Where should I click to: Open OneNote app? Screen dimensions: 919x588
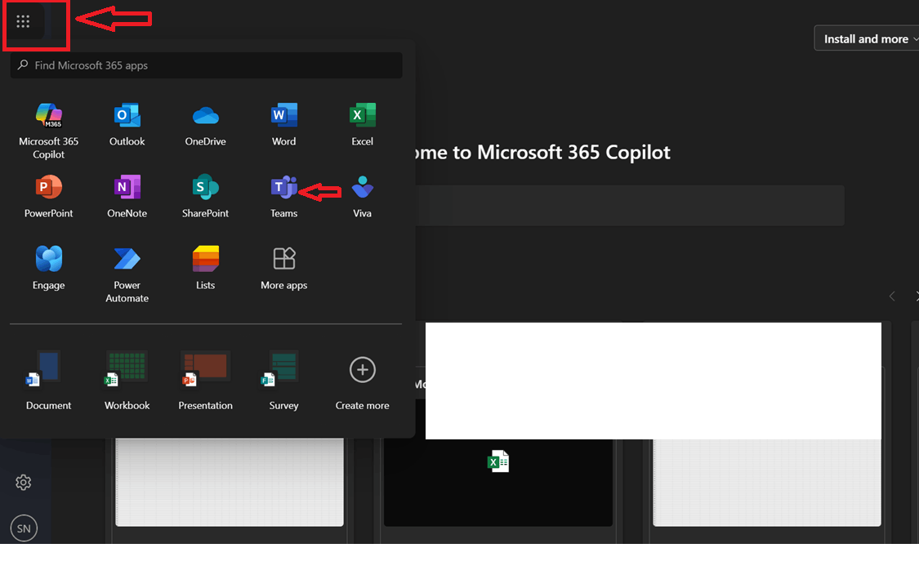click(127, 196)
